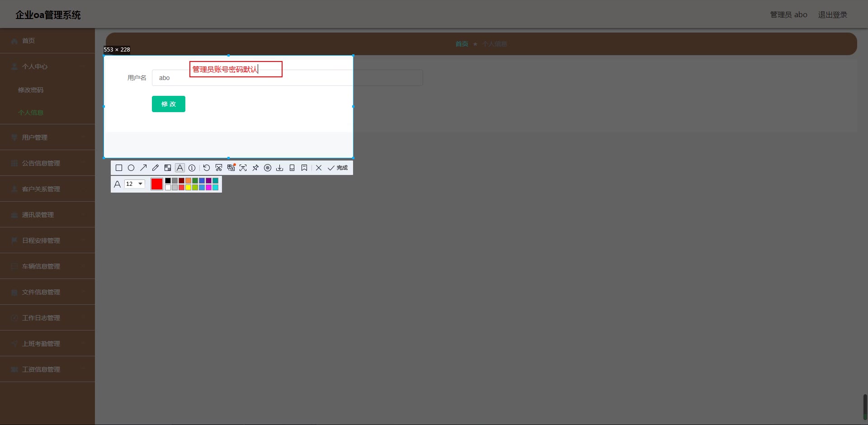Viewport: 868px width, 425px height.
Task: Select the numbered step marker tool
Action: click(192, 168)
